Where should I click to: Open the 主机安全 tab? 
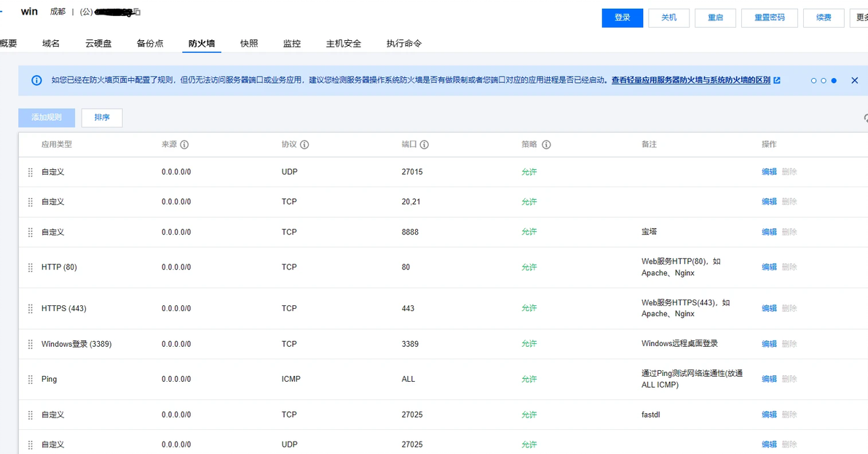(344, 43)
